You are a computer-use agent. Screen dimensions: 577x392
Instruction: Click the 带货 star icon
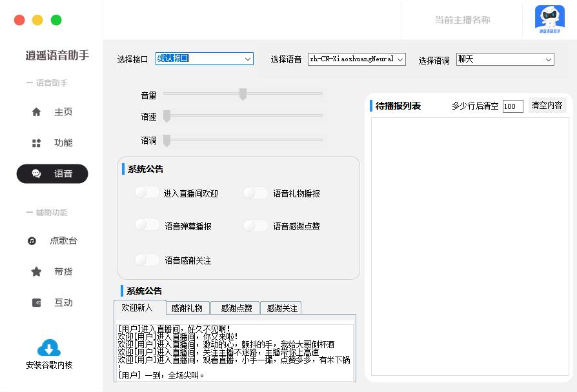[37, 272]
